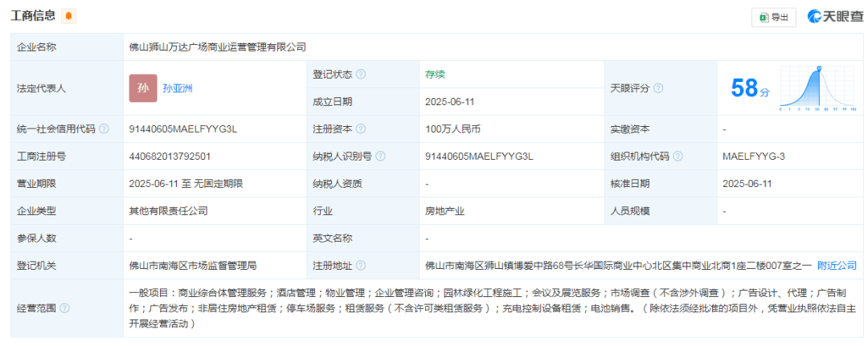The height and width of the screenshot is (346, 868).
Task: Click help icon next to 登记状态
Action: click(360, 74)
